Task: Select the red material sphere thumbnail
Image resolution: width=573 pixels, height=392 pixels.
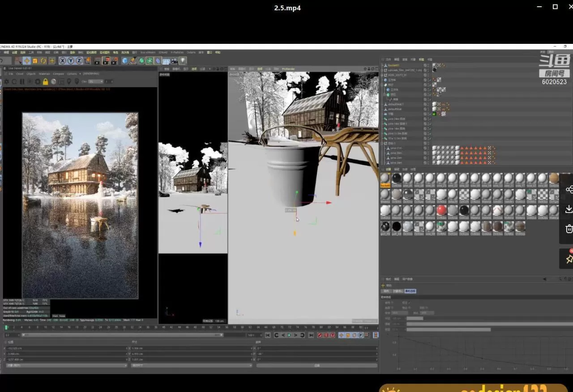Action: 441,210
